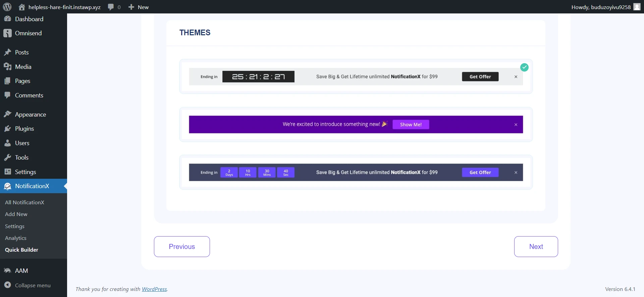644x297 pixels.
Task: Open helpless-hare-finit.instawp.xyz site link
Action: click(x=64, y=7)
